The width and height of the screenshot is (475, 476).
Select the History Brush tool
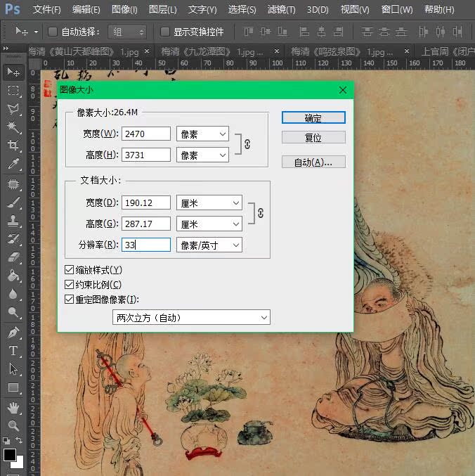coord(13,239)
